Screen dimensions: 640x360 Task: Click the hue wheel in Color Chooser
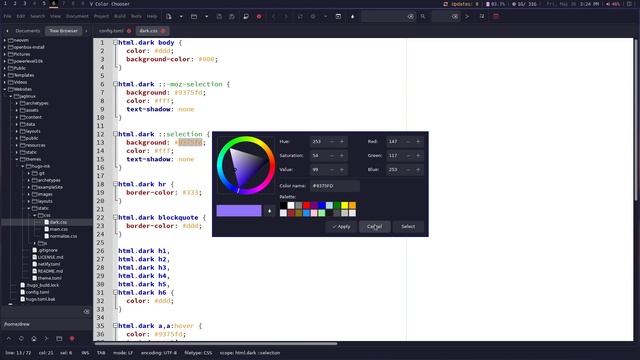246,165
